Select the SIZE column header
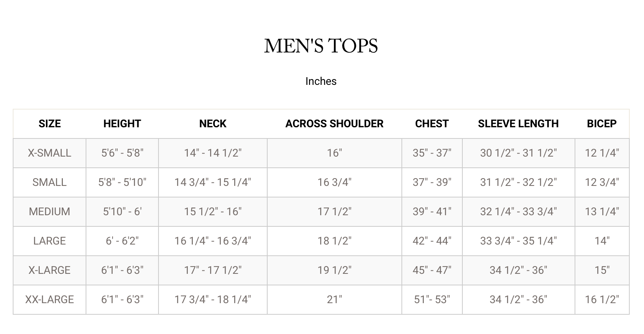 50,124
